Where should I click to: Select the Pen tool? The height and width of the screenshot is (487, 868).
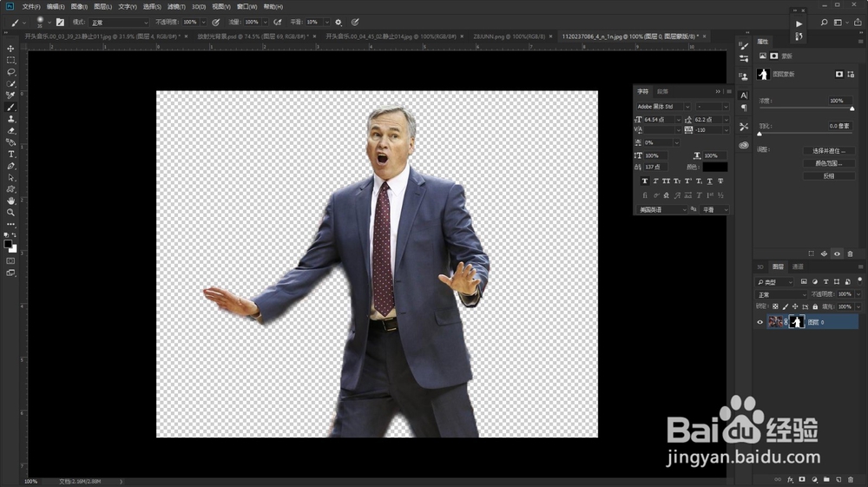pyautogui.click(x=10, y=166)
